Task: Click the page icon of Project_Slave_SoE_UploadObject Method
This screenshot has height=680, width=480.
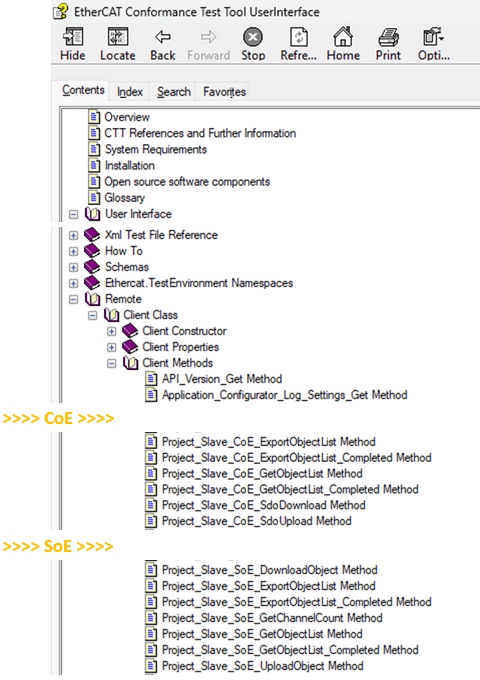Action: [x=151, y=666]
